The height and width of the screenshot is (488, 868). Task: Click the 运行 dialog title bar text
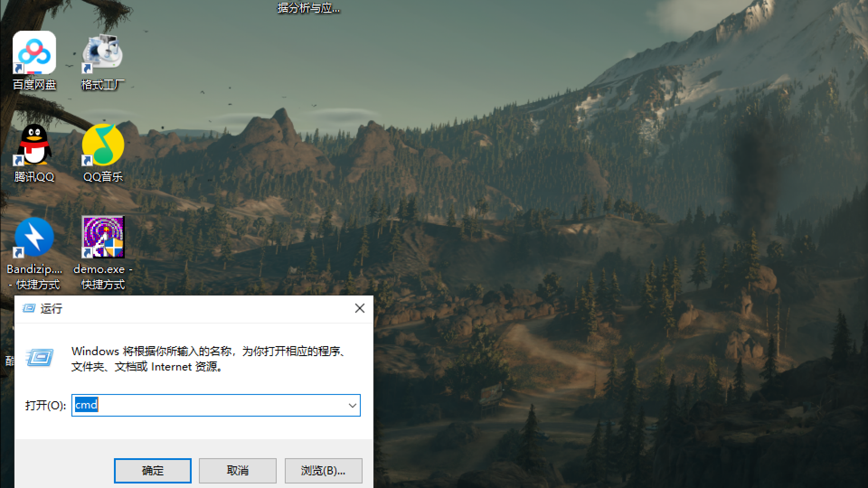(52, 309)
